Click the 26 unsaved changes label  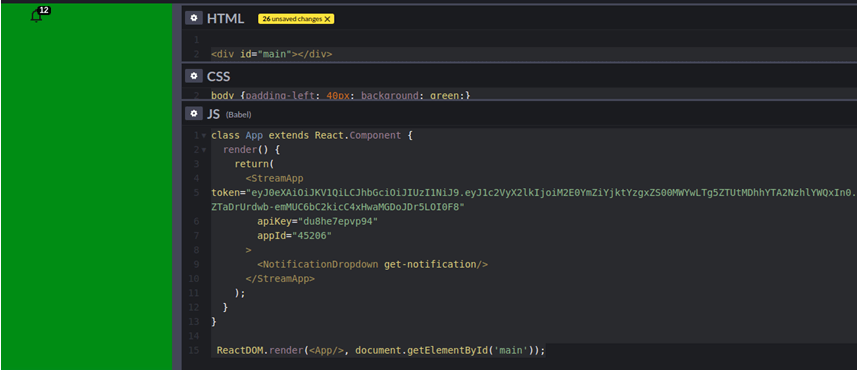pyautogui.click(x=292, y=19)
